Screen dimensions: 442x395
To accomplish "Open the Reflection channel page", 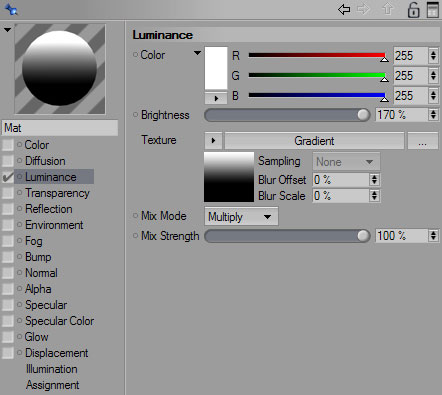I will 49,209.
